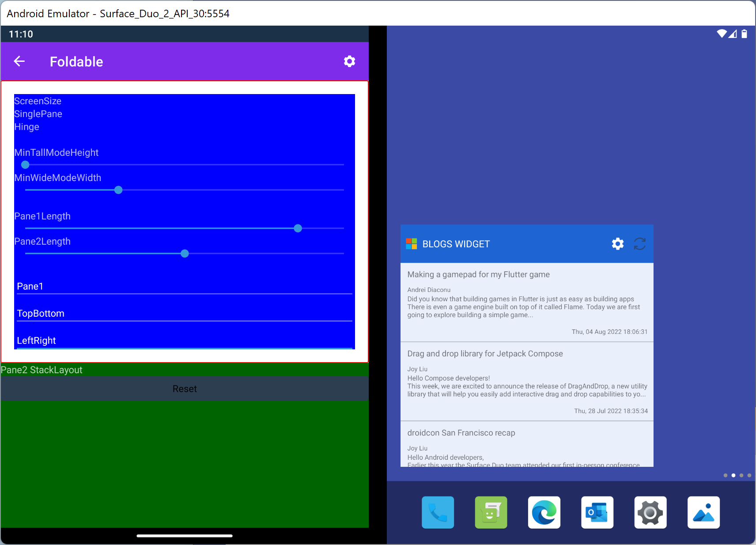Open the Pane1 picker field
The width and height of the screenshot is (756, 545).
(185, 286)
